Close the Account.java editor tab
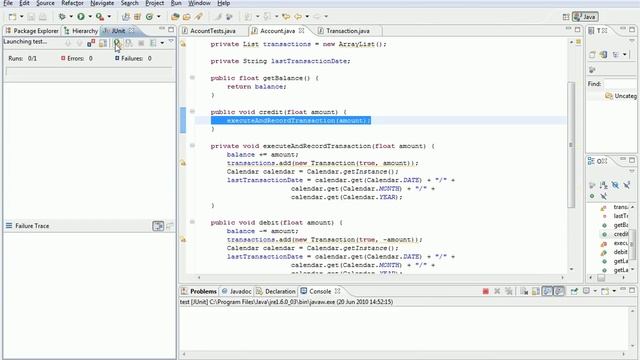 click(x=301, y=31)
